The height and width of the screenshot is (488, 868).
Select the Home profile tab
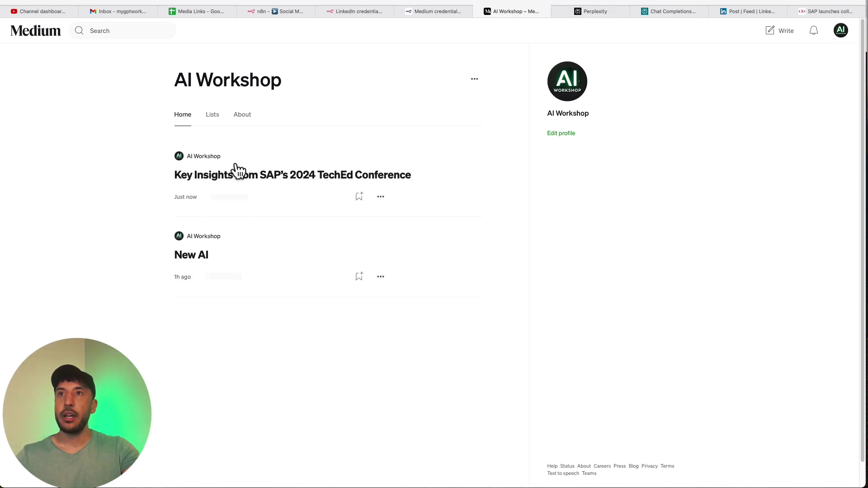coord(183,114)
